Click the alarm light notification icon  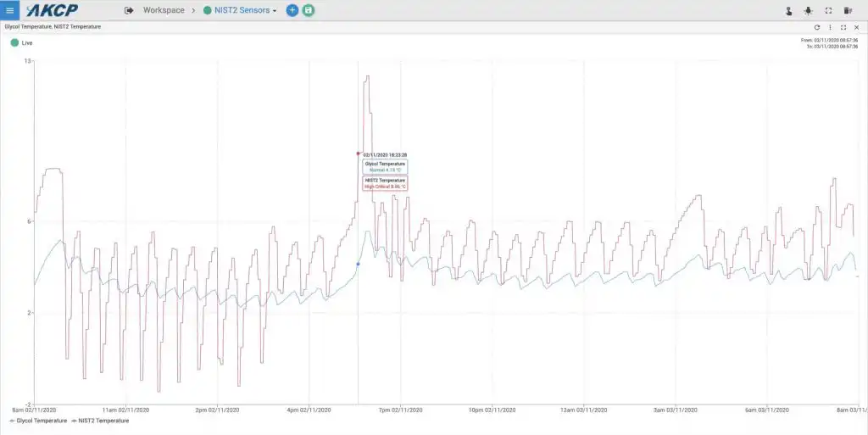808,10
